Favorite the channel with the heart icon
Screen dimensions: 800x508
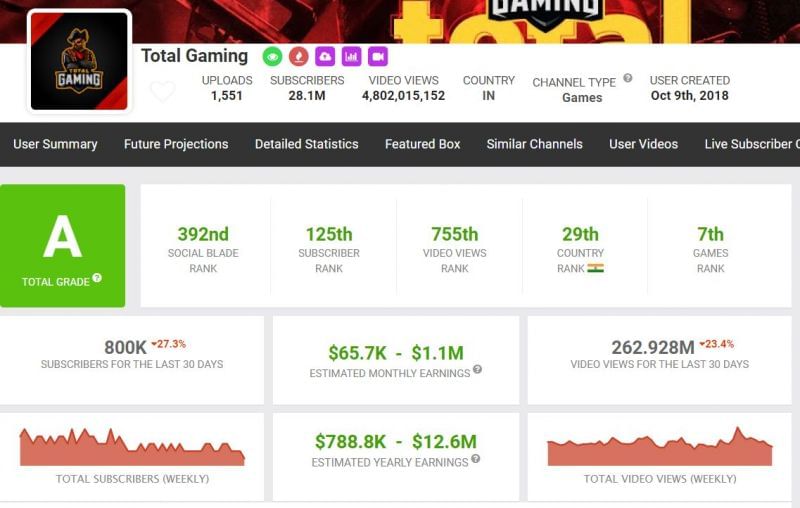[x=162, y=92]
